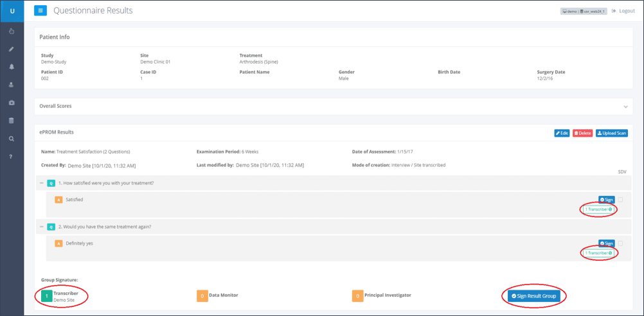Select the user icon in sidebar
Image resolution: width=644 pixels, height=316 pixels.
[x=12, y=85]
